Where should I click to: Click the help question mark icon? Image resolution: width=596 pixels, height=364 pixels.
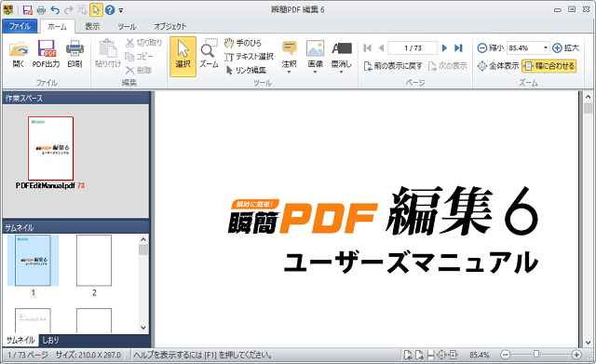click(110, 10)
